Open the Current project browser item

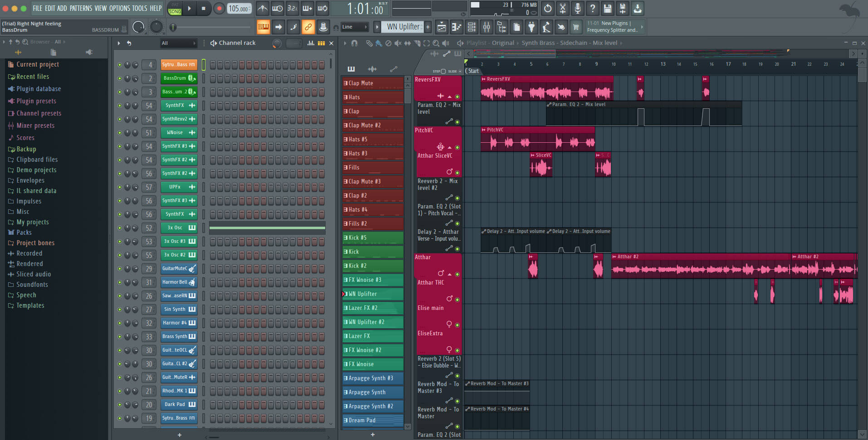pyautogui.click(x=38, y=64)
